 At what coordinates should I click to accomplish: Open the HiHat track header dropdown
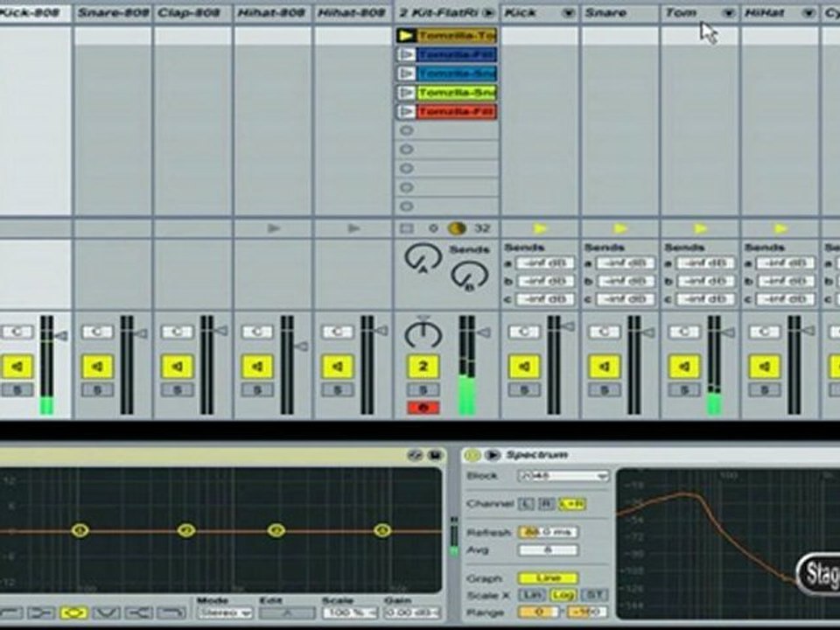pyautogui.click(x=808, y=13)
